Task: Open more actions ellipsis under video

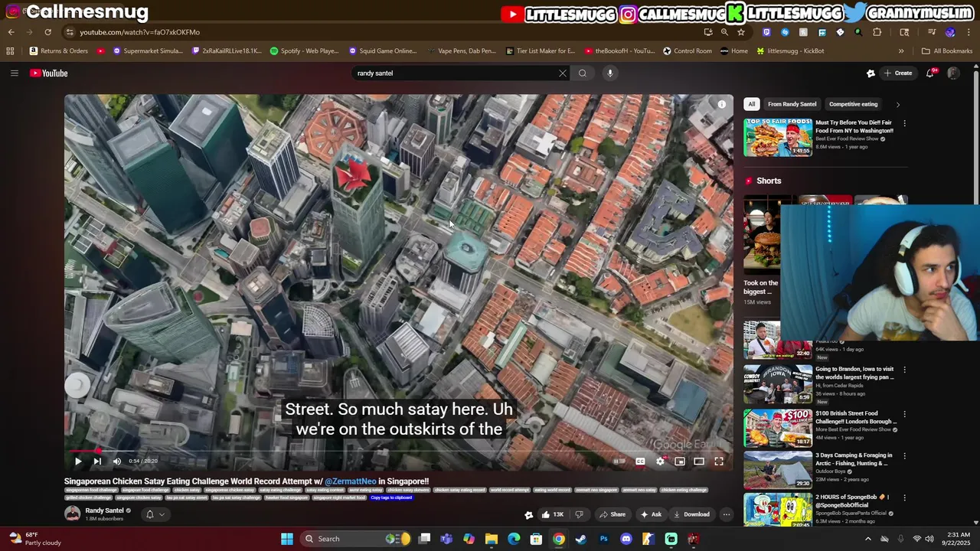Action: tap(726, 514)
